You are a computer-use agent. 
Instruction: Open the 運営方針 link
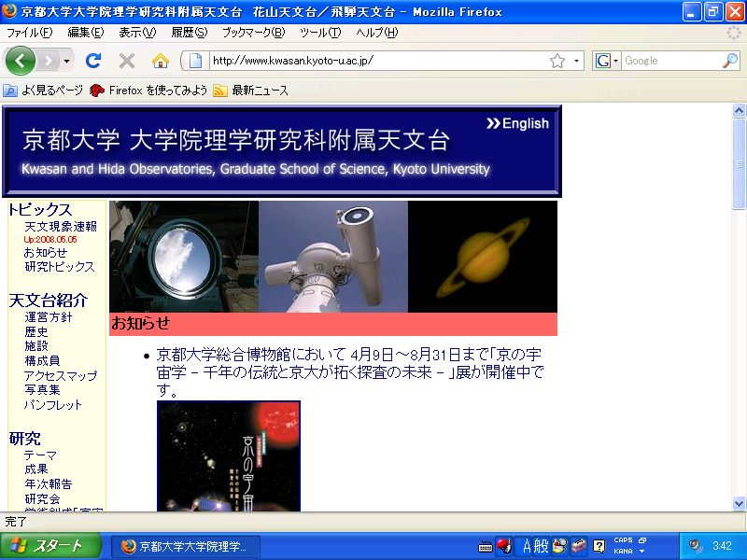pyautogui.click(x=49, y=317)
